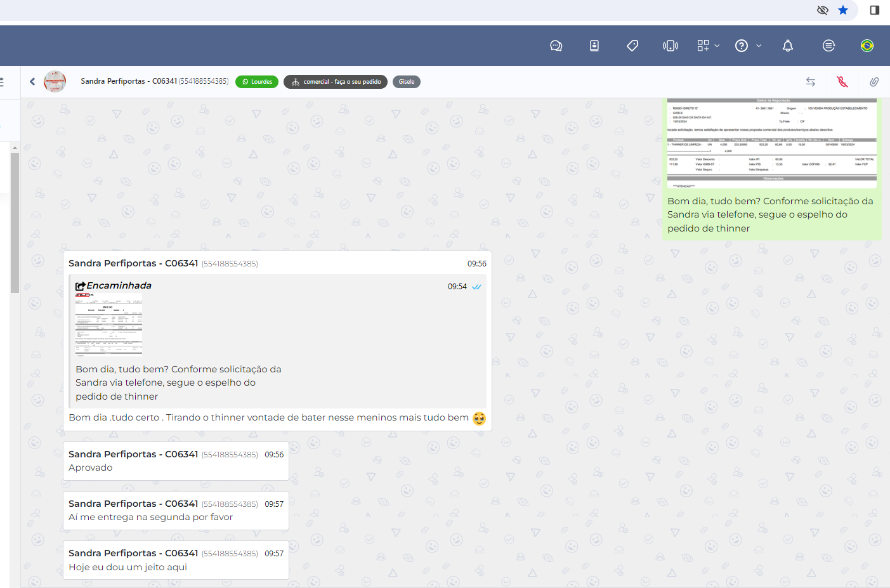This screenshot has height=588, width=890.
Task: Open the forwarded order document thumbnail
Action: (108, 325)
